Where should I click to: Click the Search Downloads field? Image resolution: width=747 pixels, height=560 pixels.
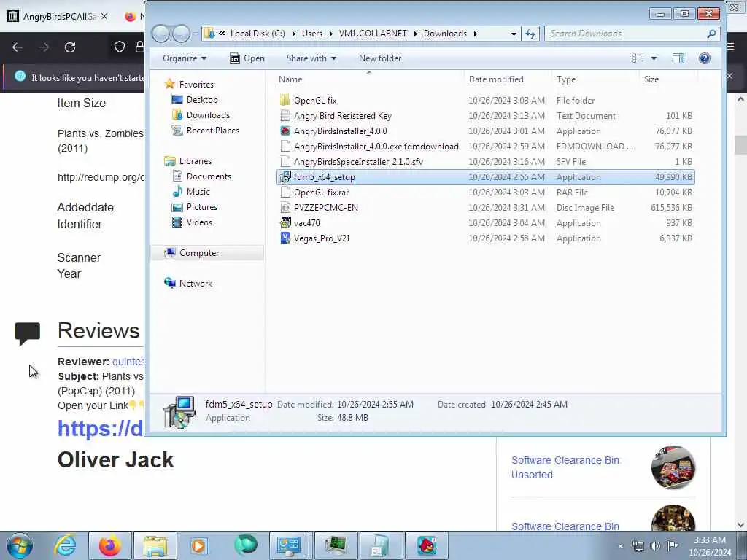(632, 34)
